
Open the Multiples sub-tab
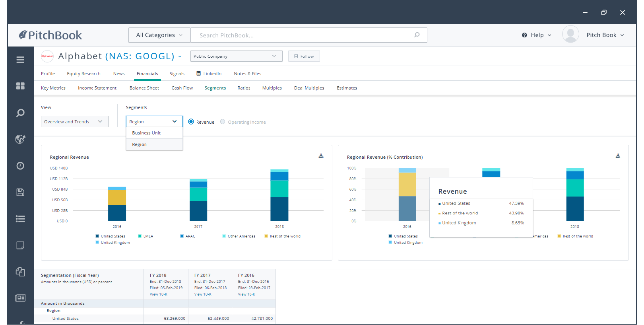pyautogui.click(x=272, y=88)
